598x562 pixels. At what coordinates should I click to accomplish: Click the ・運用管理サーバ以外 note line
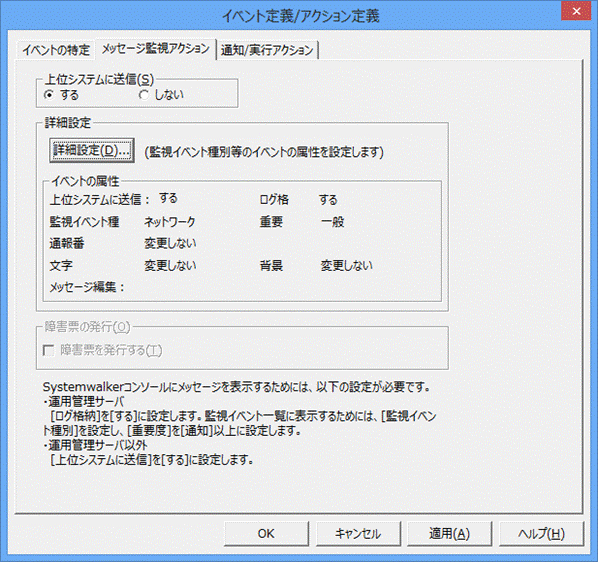(95, 445)
